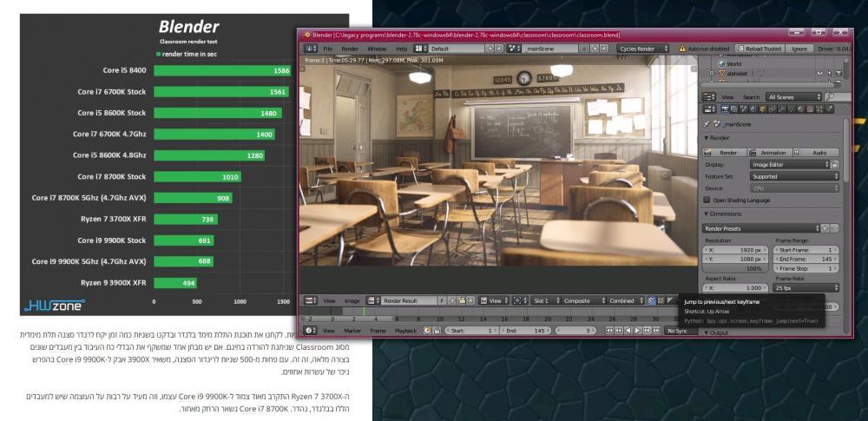Collapse the Render panel header
868x421 pixels.
point(718,138)
